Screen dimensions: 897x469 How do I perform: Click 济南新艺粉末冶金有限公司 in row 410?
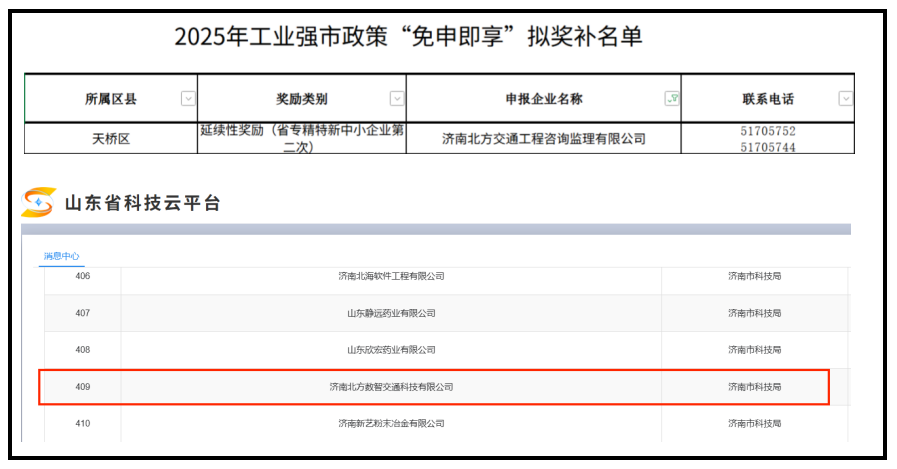point(391,423)
